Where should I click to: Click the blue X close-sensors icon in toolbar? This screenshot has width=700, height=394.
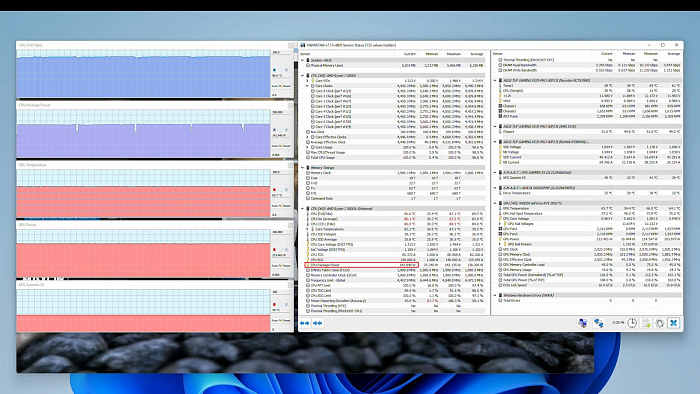(674, 323)
